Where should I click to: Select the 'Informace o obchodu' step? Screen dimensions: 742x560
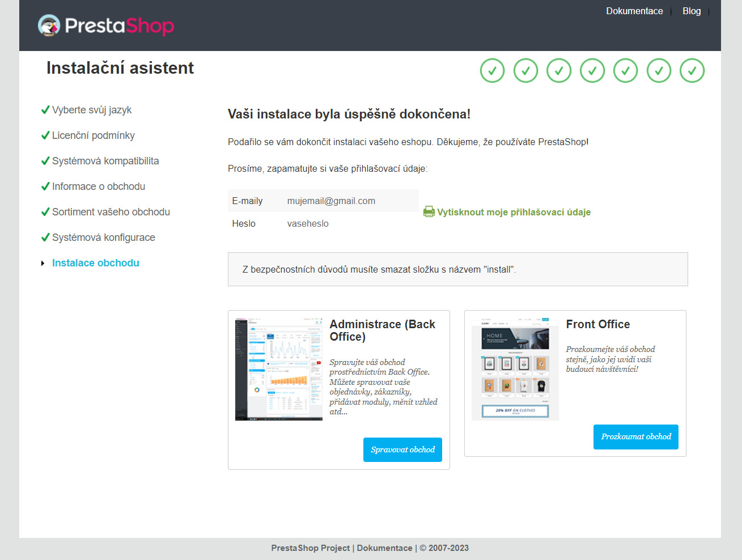99,186
